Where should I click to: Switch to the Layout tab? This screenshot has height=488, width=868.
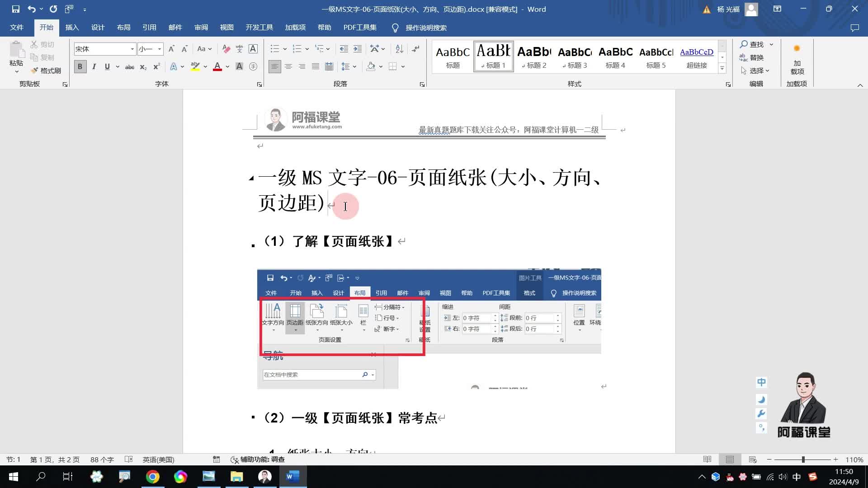[x=123, y=28]
